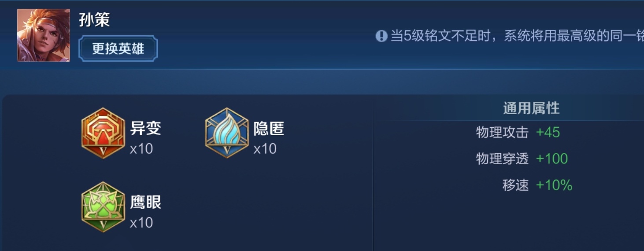Click the +100 physical penetration value
Screen dimensions: 644x251
click(552, 159)
